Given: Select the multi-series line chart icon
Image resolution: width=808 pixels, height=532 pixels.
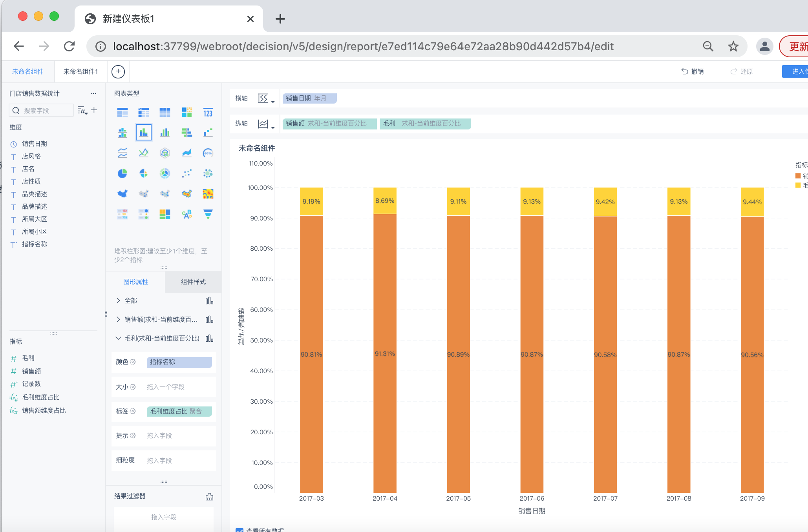Looking at the screenshot, I should click(144, 153).
